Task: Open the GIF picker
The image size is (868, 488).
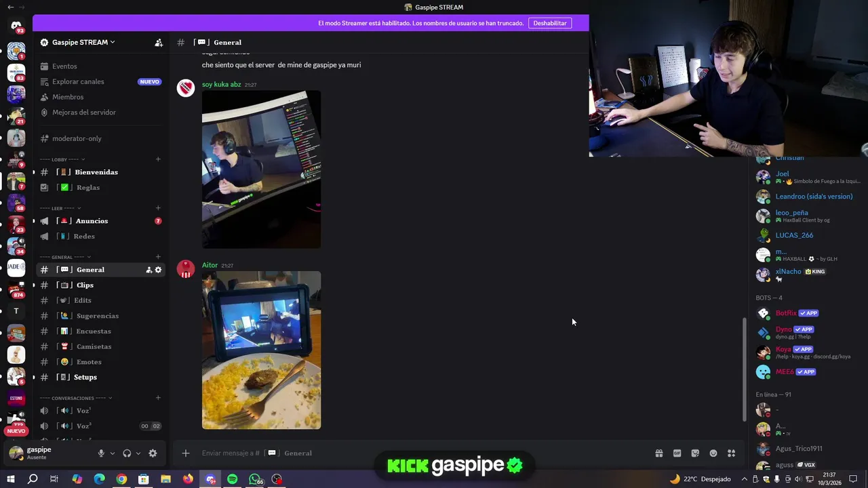Action: click(x=677, y=453)
